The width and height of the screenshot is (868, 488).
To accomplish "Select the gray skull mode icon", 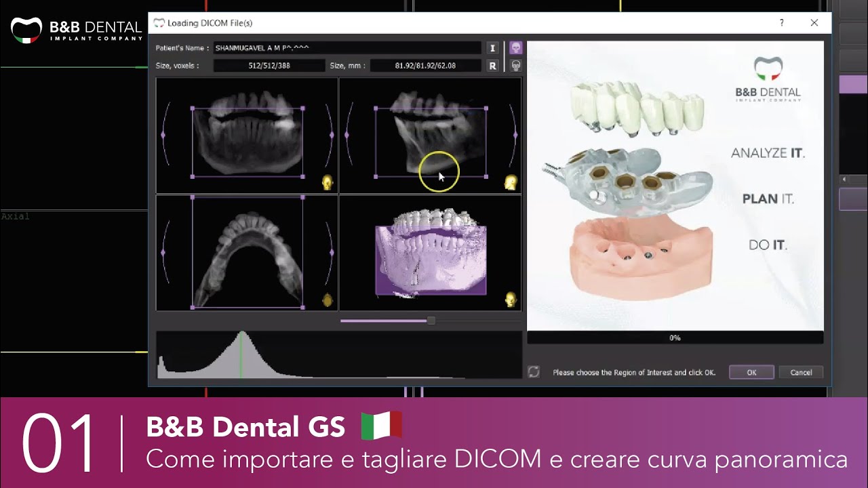I will [x=516, y=66].
